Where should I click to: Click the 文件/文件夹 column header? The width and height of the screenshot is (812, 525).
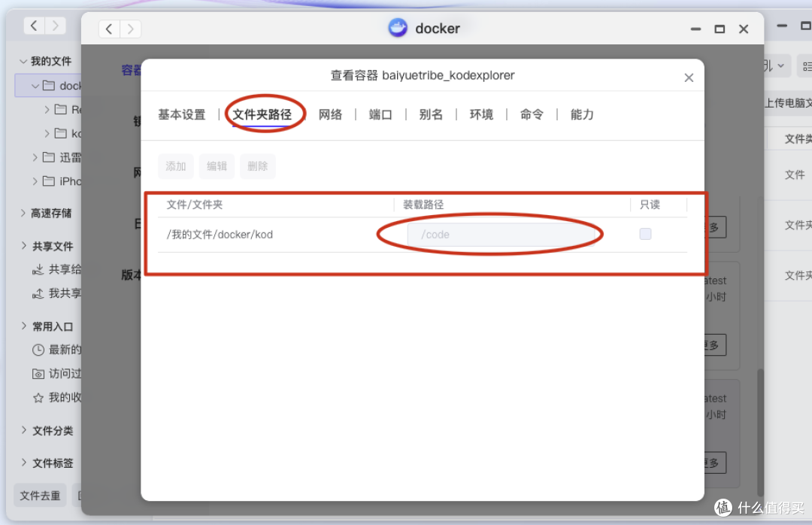[195, 205]
